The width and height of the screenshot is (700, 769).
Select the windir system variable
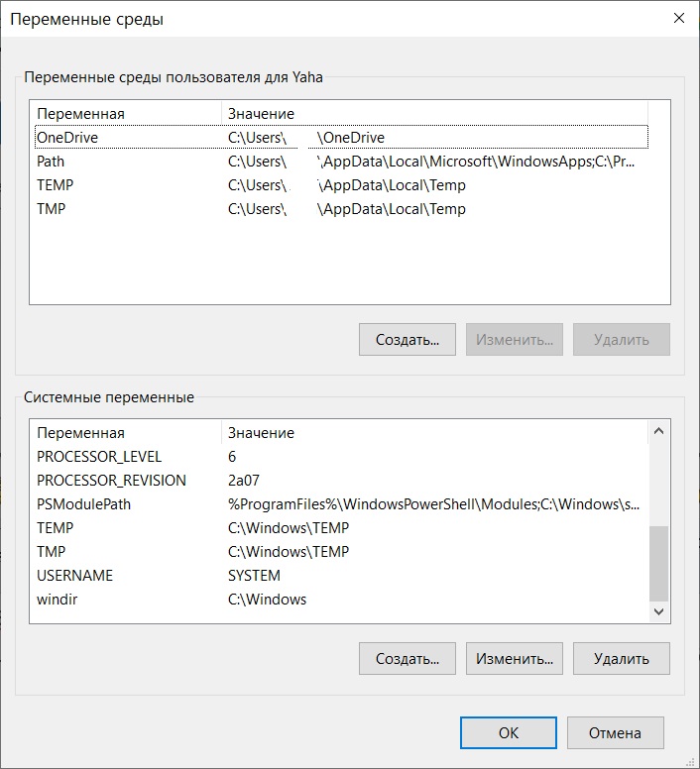pos(56,600)
